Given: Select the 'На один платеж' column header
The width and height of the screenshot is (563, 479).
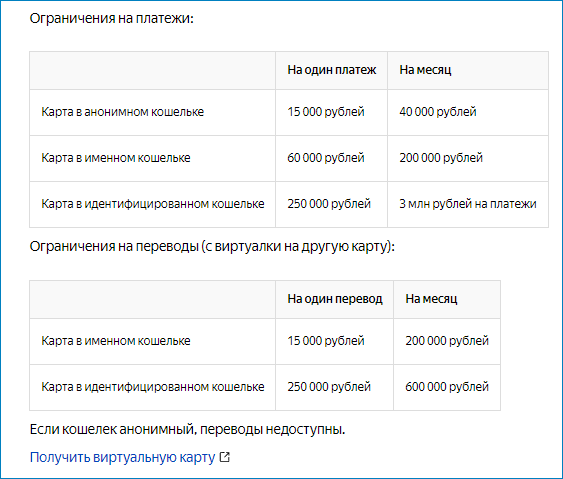Looking at the screenshot, I should coord(331,70).
